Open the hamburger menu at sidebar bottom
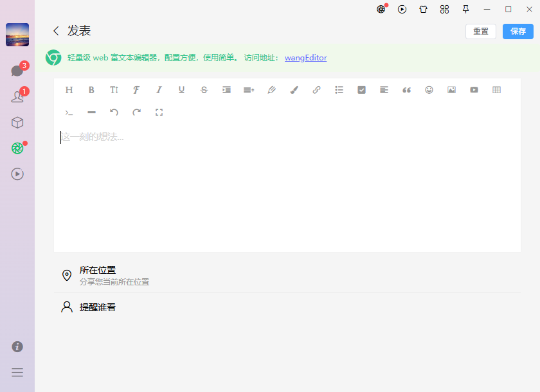Viewport: 540px width, 392px height. (17, 372)
